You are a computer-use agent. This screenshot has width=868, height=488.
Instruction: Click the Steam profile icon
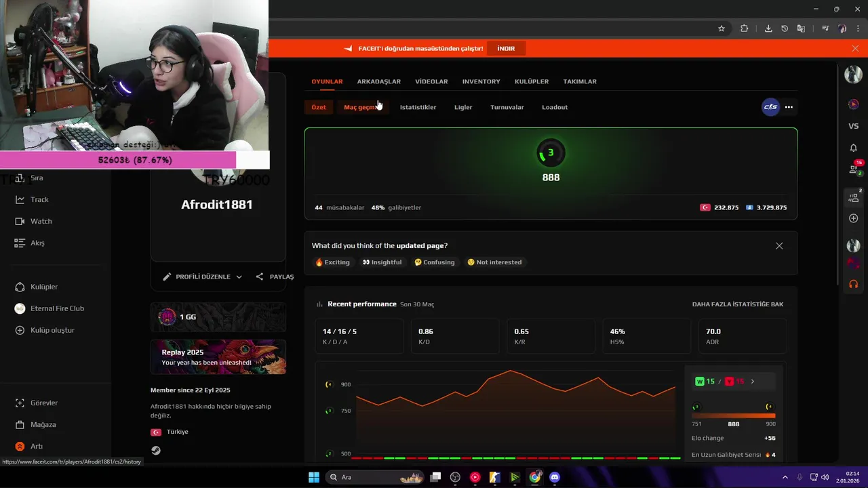click(156, 450)
